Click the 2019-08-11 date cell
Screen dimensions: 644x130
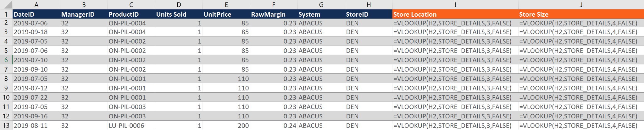36,126
